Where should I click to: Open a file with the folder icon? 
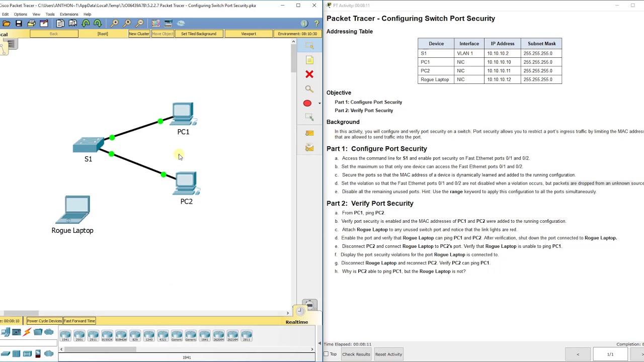tap(6, 24)
